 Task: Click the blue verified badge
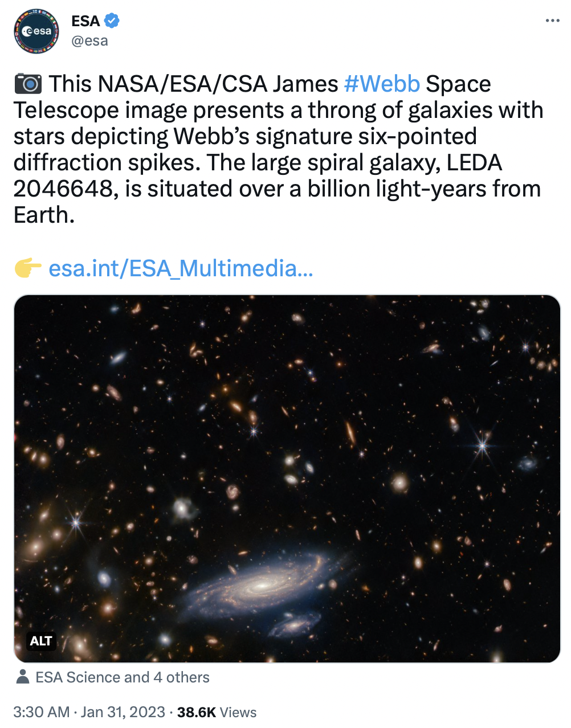point(112,21)
